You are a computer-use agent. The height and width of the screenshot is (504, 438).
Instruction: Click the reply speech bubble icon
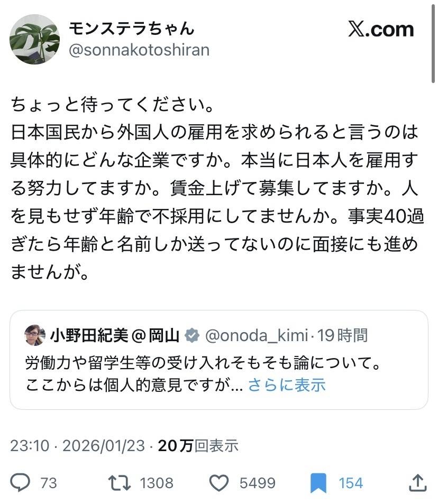point(20,482)
